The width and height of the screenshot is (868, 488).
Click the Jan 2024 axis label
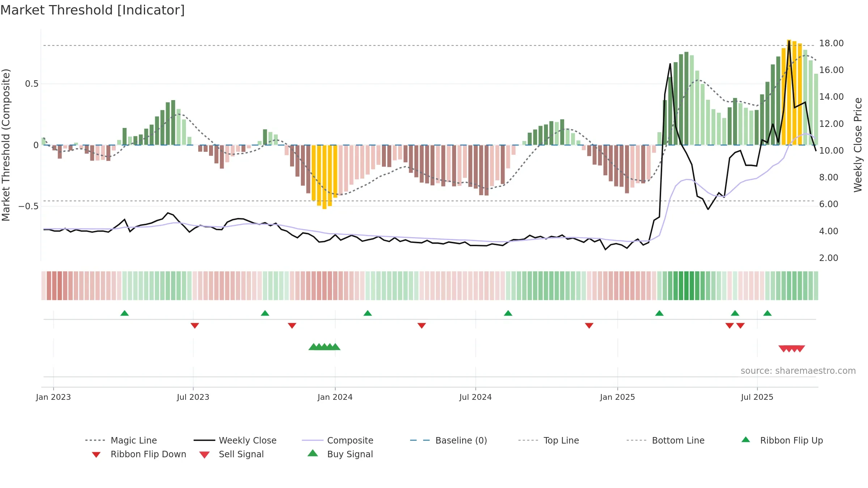tap(335, 397)
